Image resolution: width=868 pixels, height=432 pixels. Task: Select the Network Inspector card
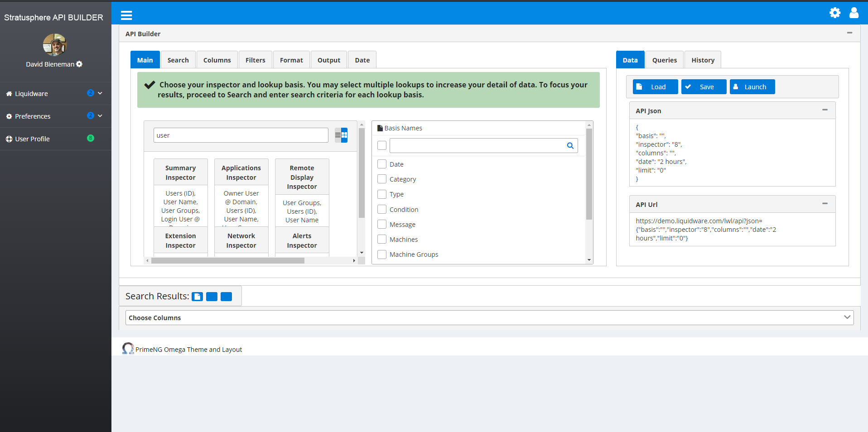click(x=241, y=241)
